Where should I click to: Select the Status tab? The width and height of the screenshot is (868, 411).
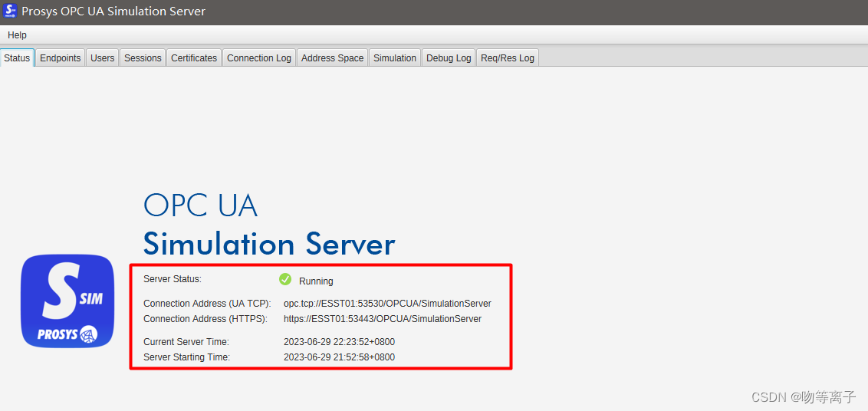pyautogui.click(x=17, y=58)
